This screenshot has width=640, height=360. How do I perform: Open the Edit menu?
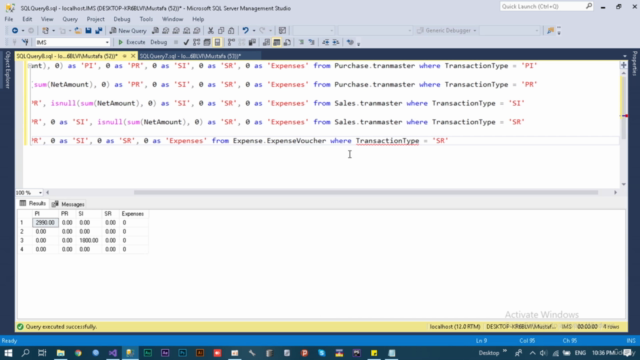pyautogui.click(x=27, y=19)
